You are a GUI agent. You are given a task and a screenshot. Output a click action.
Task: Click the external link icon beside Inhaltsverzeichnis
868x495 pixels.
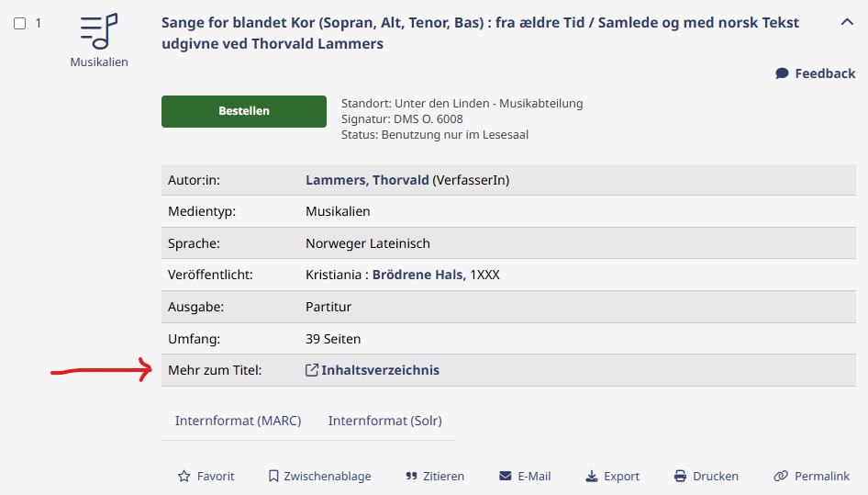click(312, 370)
